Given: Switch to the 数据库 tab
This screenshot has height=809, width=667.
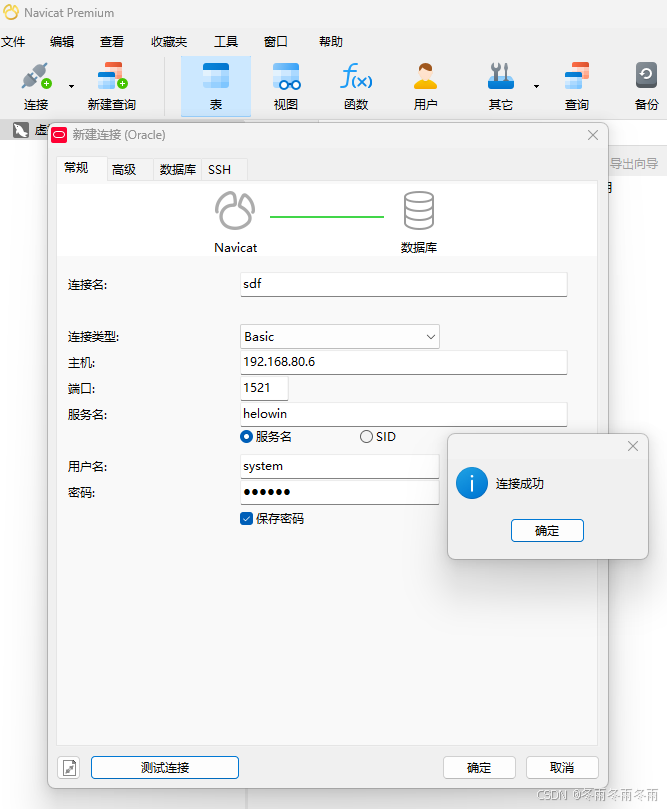Looking at the screenshot, I should [177, 170].
